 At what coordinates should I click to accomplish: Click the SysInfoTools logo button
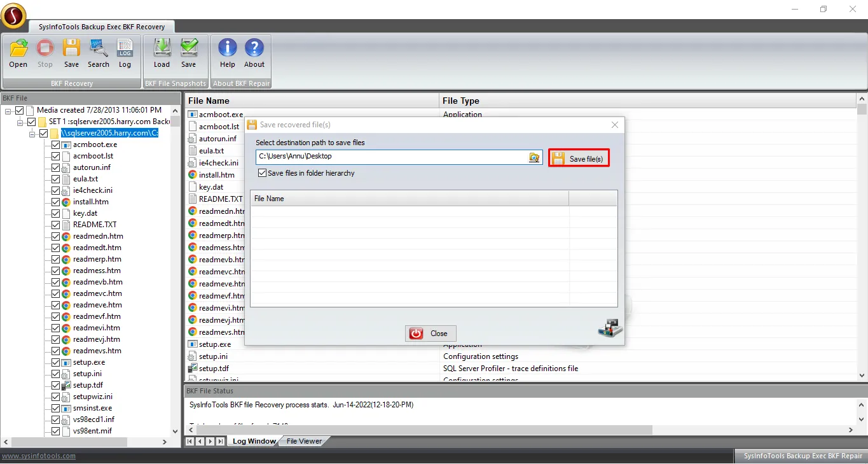[14, 16]
